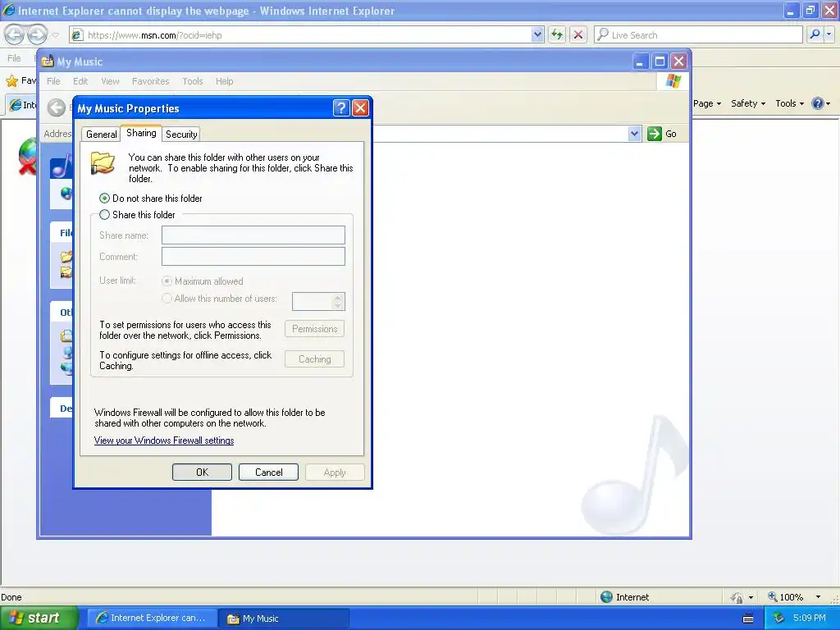
Task: Switch to My Music taskbar button
Action: tap(284, 619)
